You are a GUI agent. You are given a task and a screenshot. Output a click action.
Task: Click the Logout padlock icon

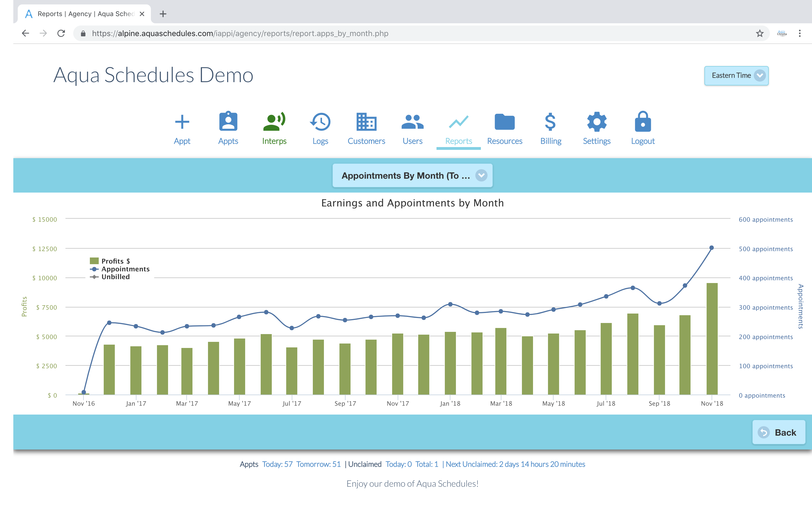pyautogui.click(x=643, y=121)
